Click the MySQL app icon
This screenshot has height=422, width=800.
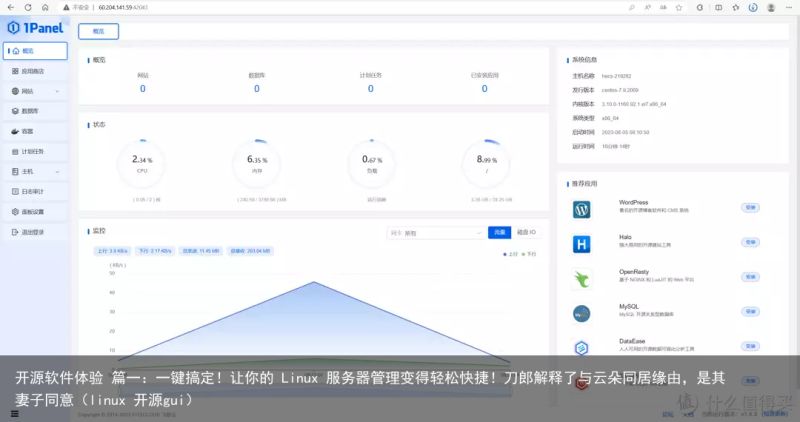click(582, 314)
